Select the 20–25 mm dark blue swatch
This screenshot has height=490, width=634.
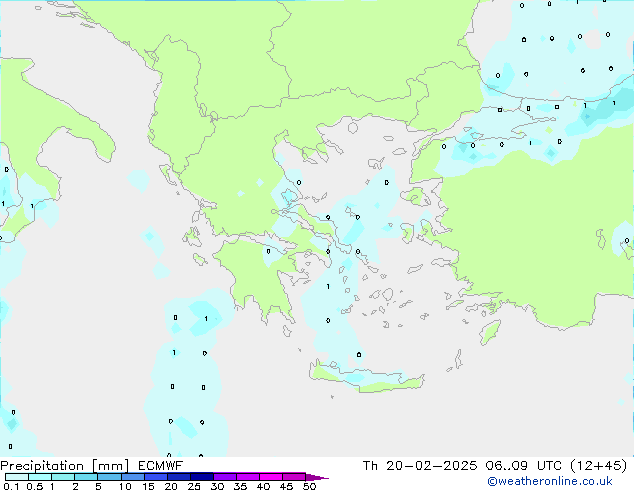[x=179, y=477]
